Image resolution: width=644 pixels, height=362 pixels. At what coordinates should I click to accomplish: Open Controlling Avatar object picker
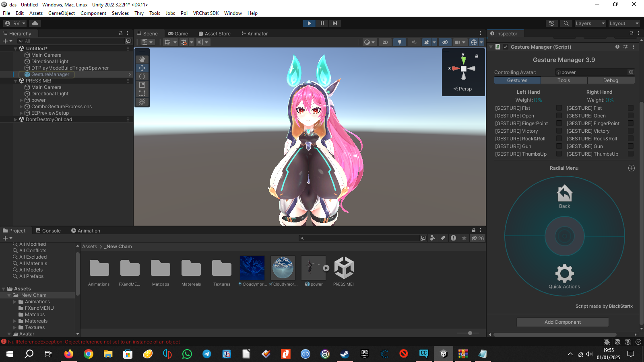click(631, 72)
